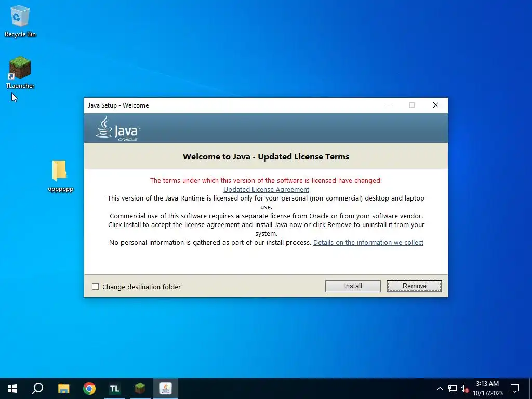Image resolution: width=532 pixels, height=399 pixels.
Task: Click the Welcome to Java heading text
Action: coord(266,157)
